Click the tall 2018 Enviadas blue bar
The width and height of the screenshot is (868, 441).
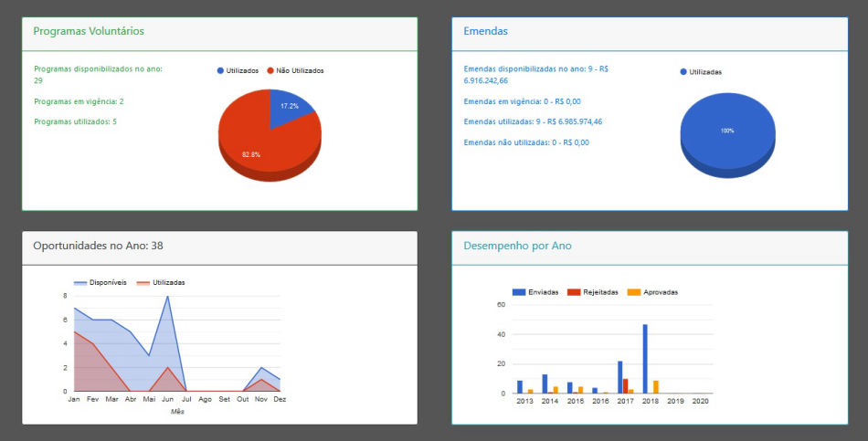(x=645, y=359)
